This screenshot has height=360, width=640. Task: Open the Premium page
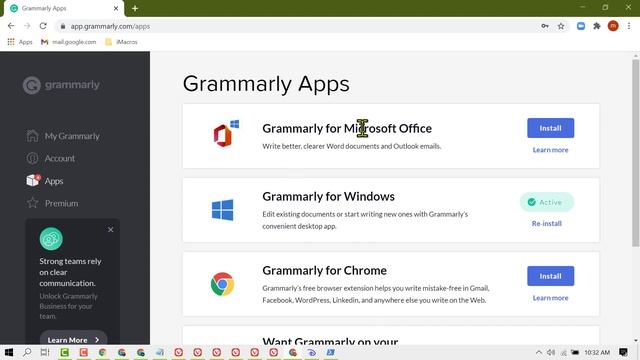(52, 203)
